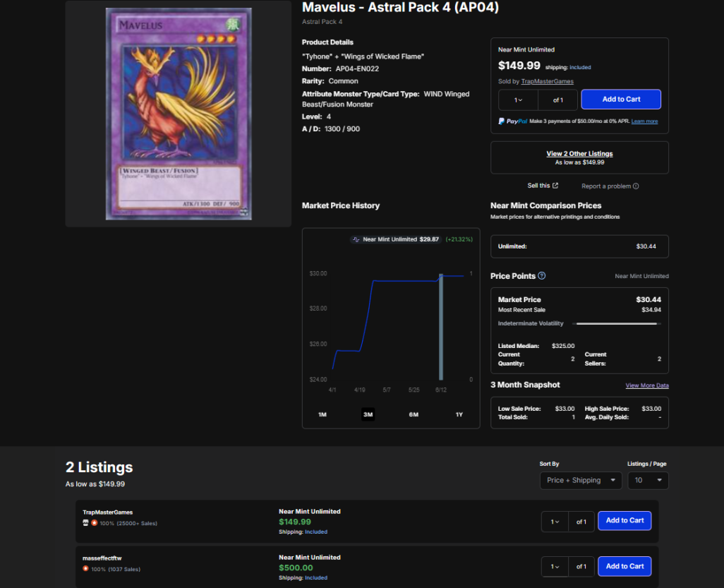Click the PayPal logo icon
This screenshot has width=724, height=588.
coord(502,121)
